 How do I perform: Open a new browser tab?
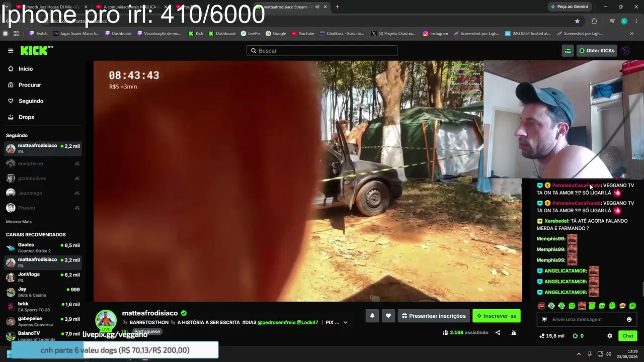tap(337, 7)
